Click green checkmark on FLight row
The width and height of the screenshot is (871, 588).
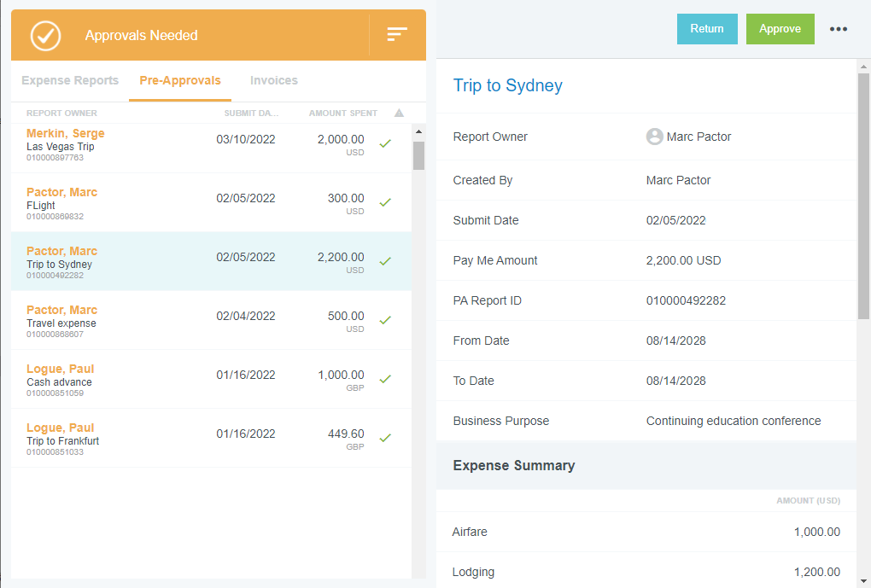(x=385, y=202)
